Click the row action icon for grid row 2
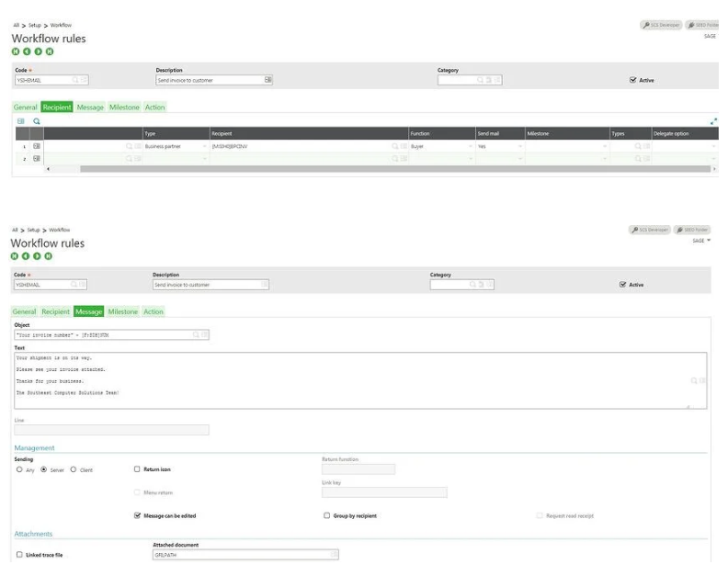728x587 pixels. pos(37,158)
